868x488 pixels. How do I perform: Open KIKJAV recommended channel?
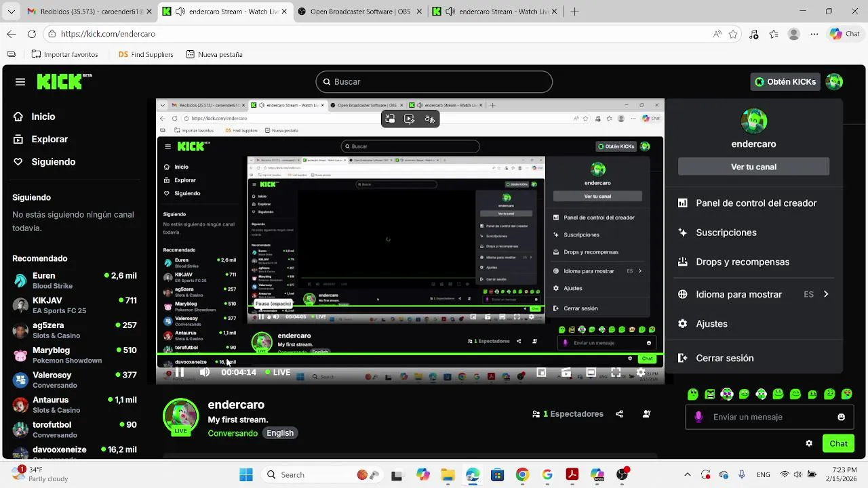click(x=75, y=306)
